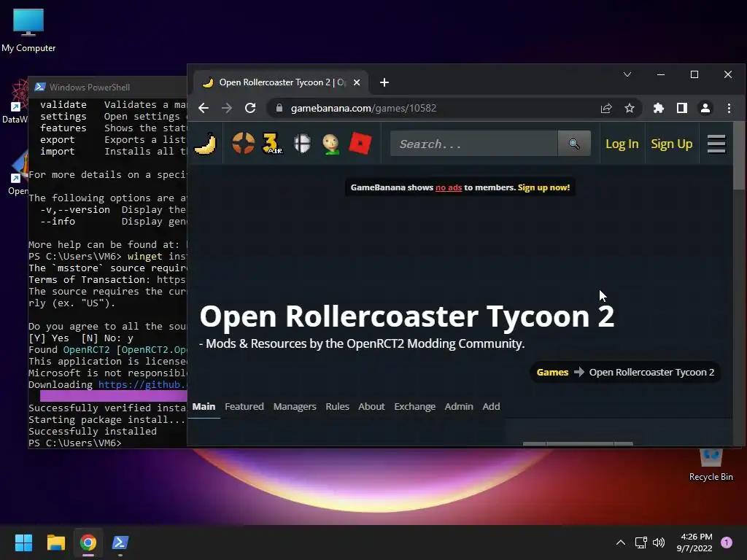Switch to PowerShell from taskbar
The width and height of the screenshot is (747, 560).
coord(120,542)
